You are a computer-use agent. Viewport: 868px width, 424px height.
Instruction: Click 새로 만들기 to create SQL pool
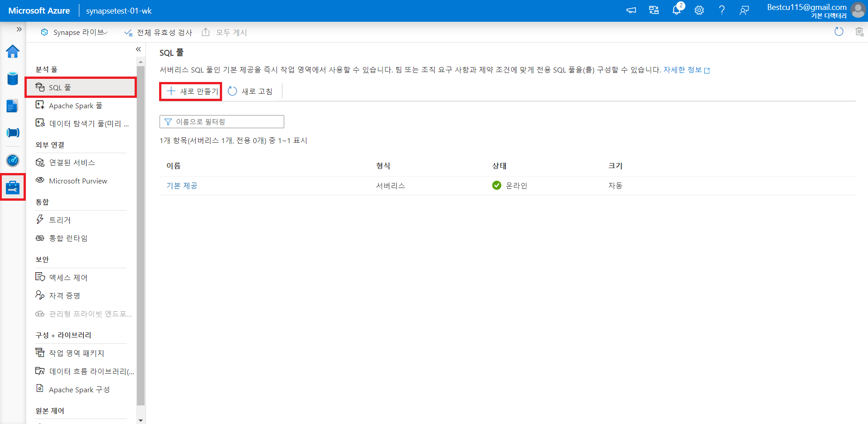point(191,92)
